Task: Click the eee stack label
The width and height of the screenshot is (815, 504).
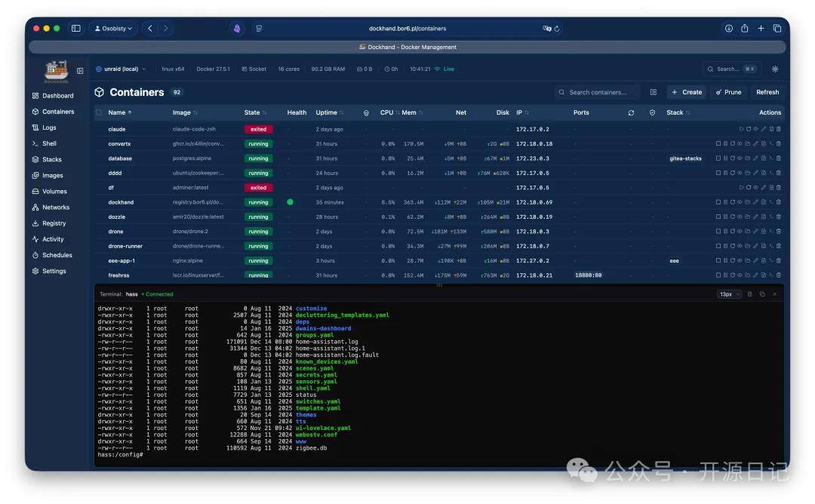Action: 674,261
